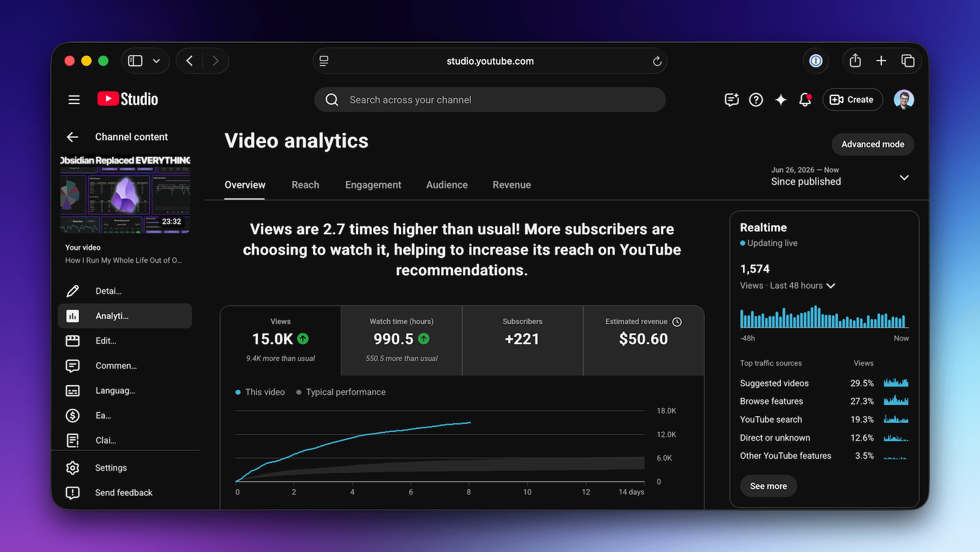Click the 1,574 realtime views count
Viewport: 980px width, 552px height.
point(755,269)
